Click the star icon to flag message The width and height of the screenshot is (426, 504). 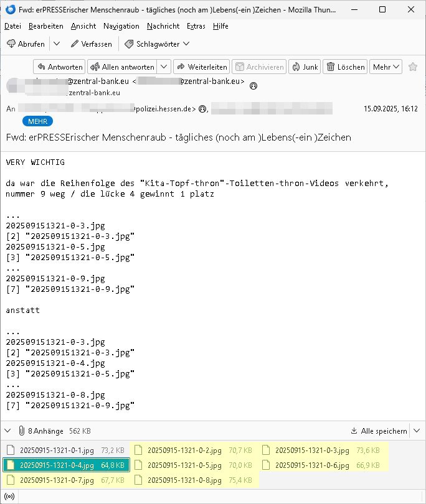pyautogui.click(x=412, y=67)
